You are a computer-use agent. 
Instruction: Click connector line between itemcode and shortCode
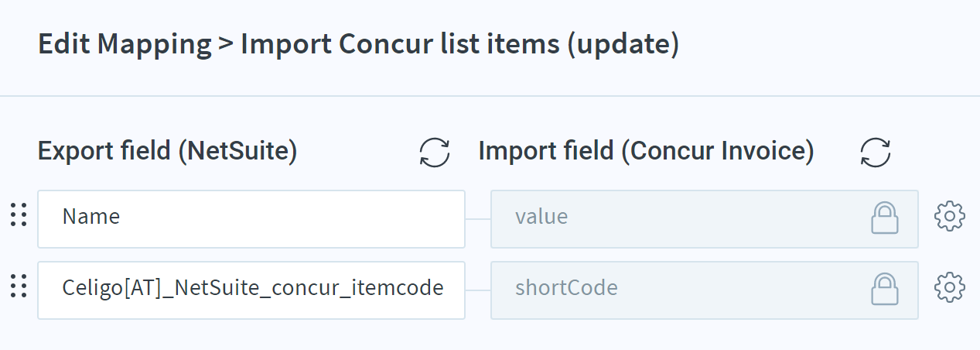click(478, 290)
